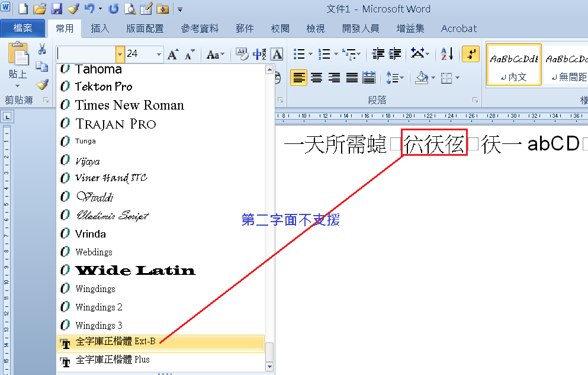
Task: Click the New document icon
Action: (x=23, y=8)
